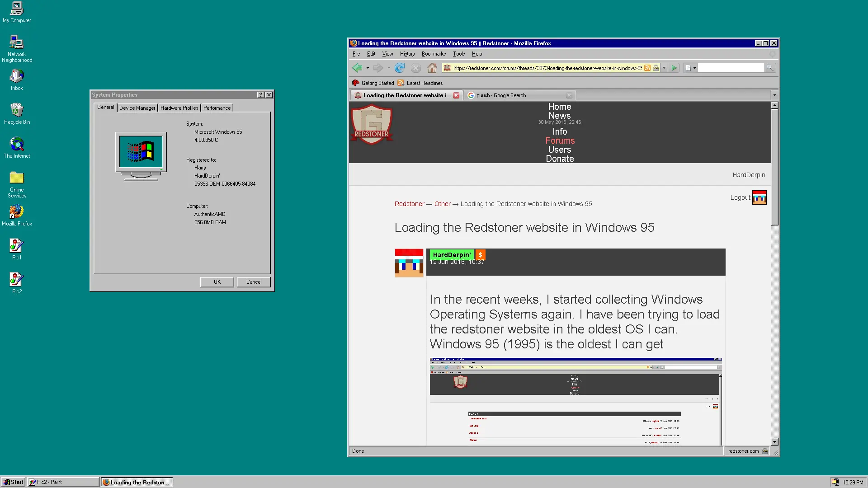Click the Redstoner logo on the page
The image size is (868, 488).
click(372, 125)
